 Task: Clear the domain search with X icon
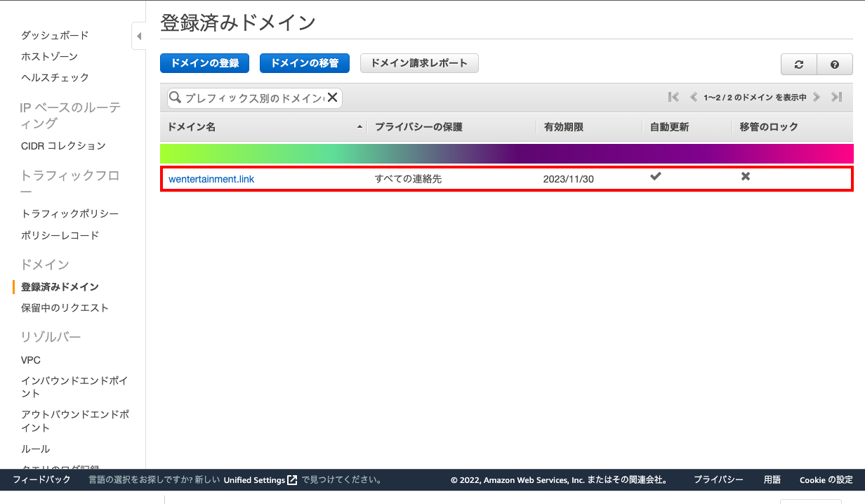click(333, 98)
